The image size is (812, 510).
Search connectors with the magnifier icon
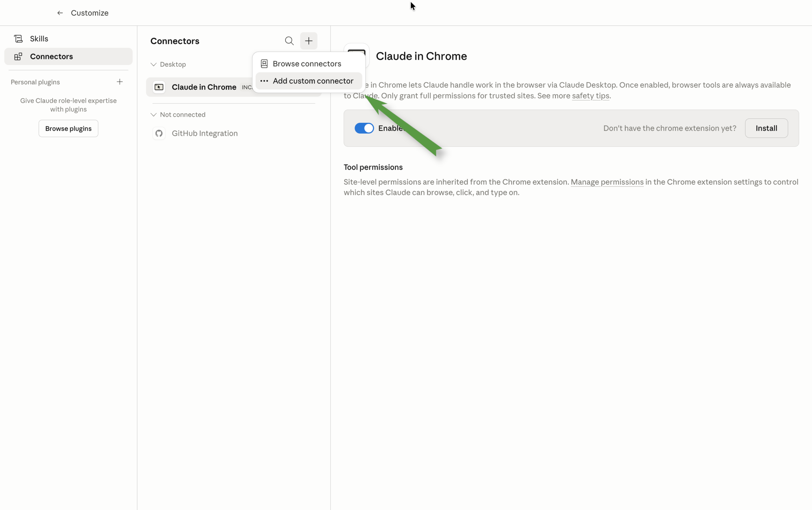[289, 41]
